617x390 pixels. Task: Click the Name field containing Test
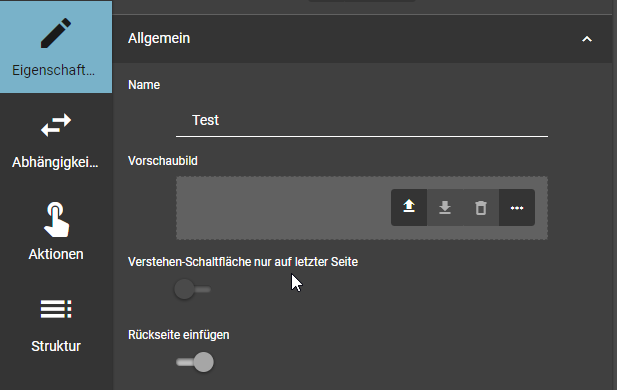[362, 120]
